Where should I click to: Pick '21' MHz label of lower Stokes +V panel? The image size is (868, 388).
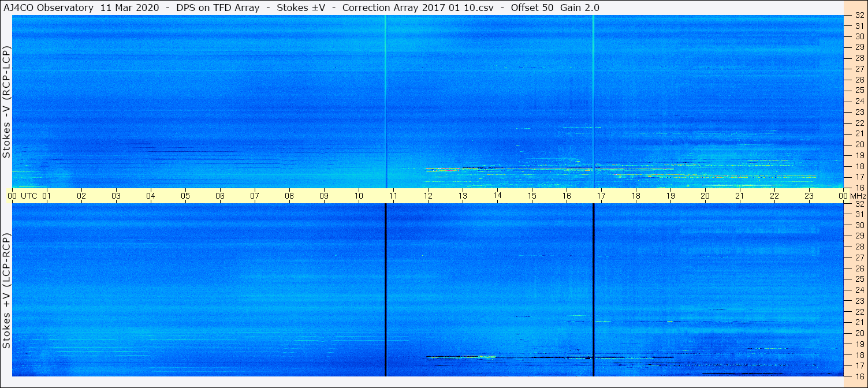point(859,322)
